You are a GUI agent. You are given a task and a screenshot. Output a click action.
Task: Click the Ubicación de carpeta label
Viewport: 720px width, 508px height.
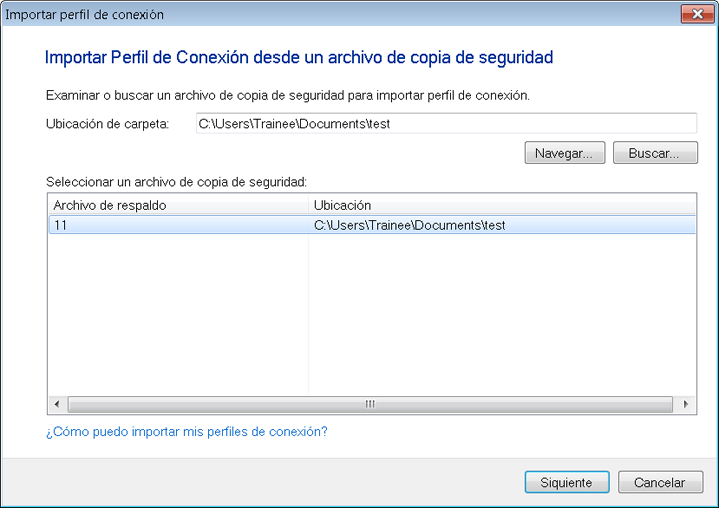coord(108,124)
